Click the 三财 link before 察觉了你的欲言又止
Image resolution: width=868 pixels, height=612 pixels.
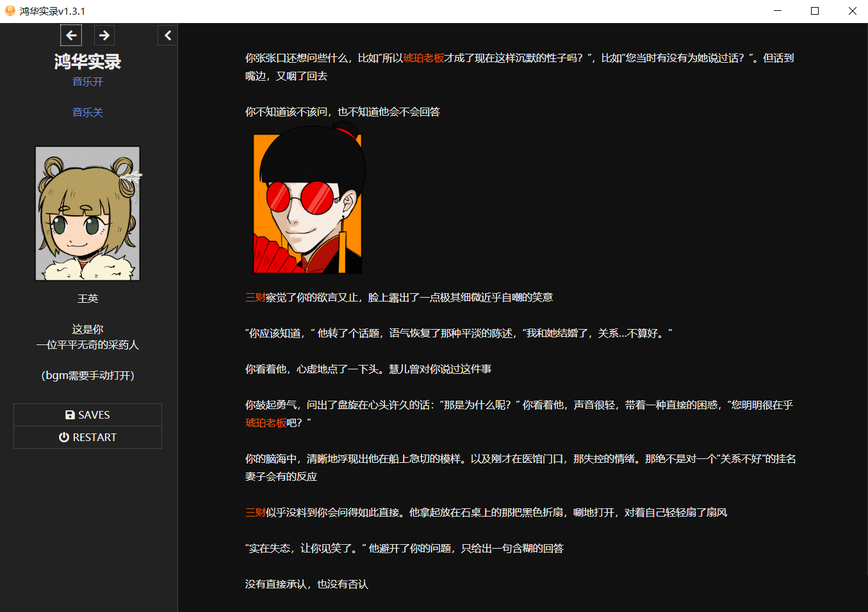[255, 298]
